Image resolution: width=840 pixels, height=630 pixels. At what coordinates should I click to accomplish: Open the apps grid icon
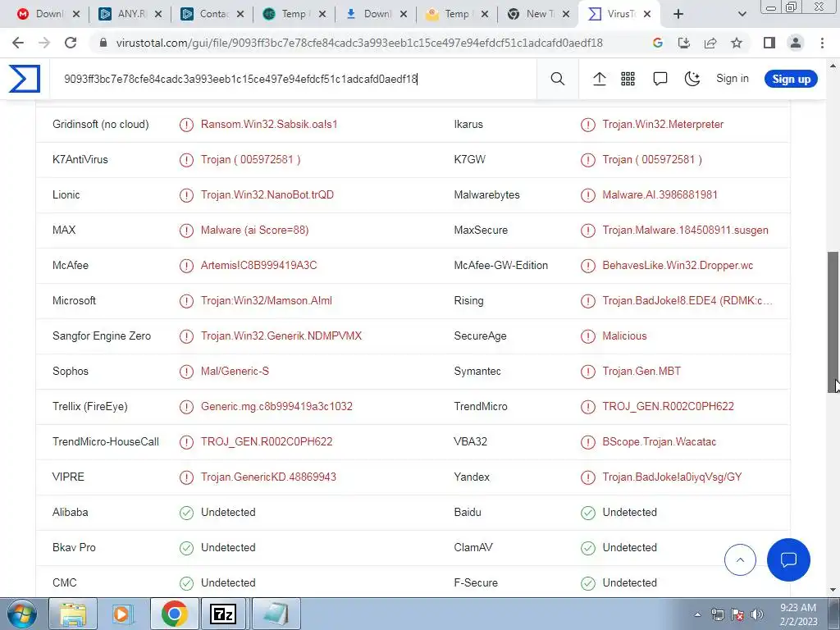[x=628, y=79]
